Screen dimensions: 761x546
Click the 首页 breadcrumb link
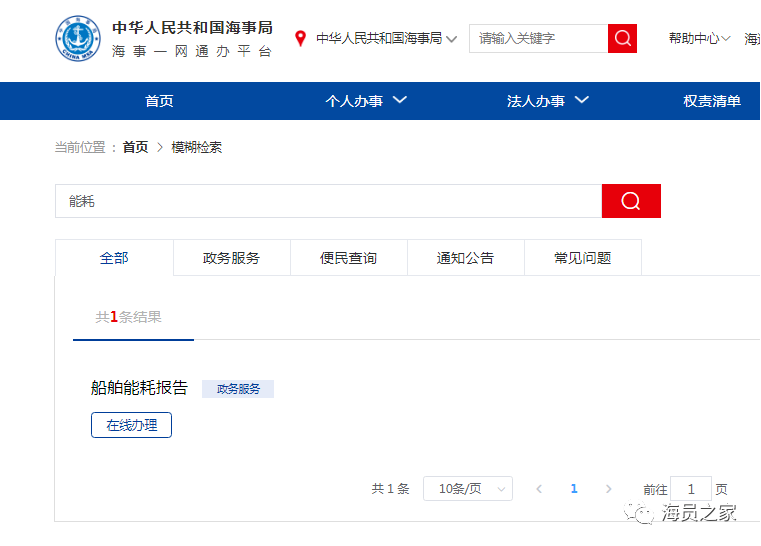coord(135,147)
